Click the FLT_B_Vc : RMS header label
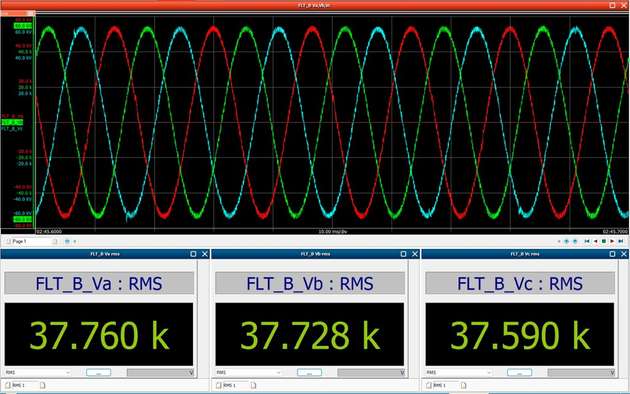Viewport: 630px width, 394px height. coord(520,284)
